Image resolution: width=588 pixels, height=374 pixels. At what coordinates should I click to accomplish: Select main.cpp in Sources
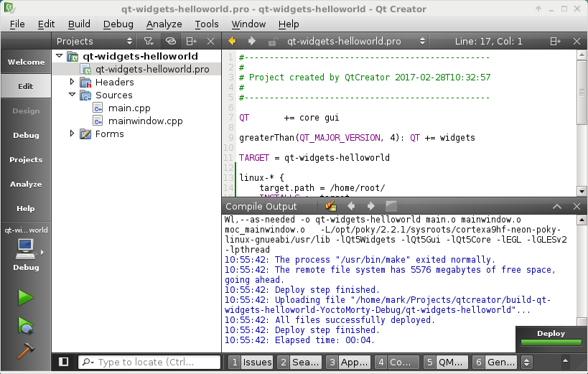tap(129, 108)
